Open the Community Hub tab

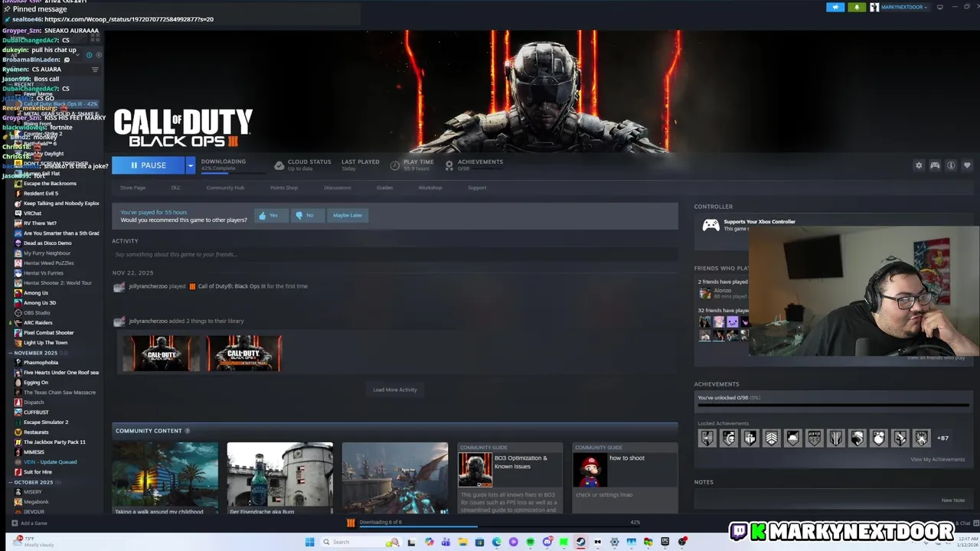[x=225, y=187]
